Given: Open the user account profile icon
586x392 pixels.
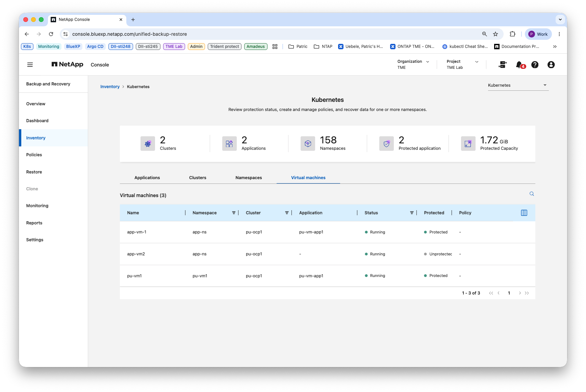Looking at the screenshot, I should (551, 65).
